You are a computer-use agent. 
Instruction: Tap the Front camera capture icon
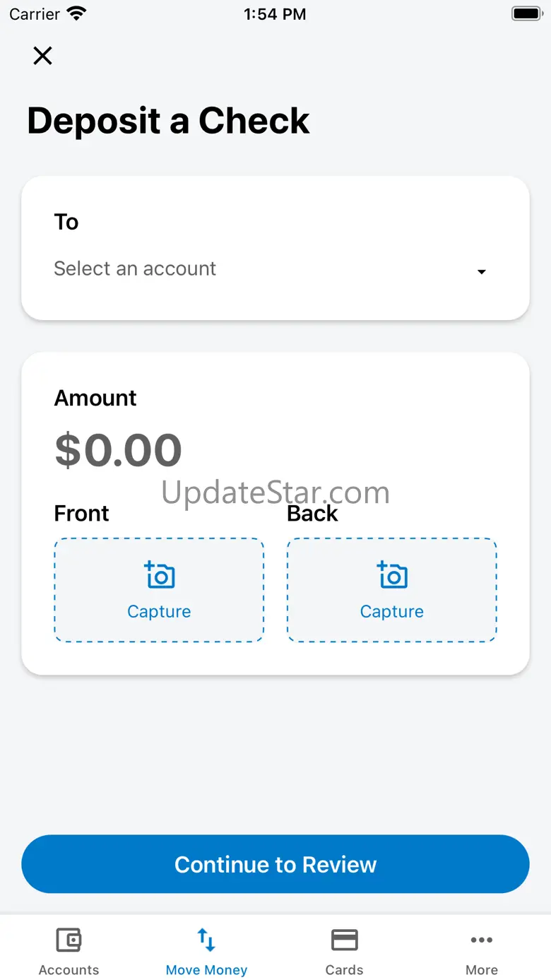160,575
